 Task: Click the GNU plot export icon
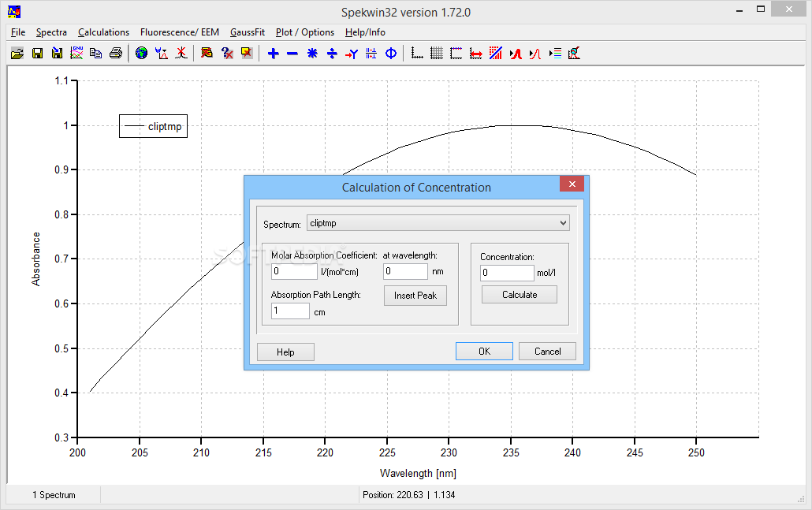point(76,53)
